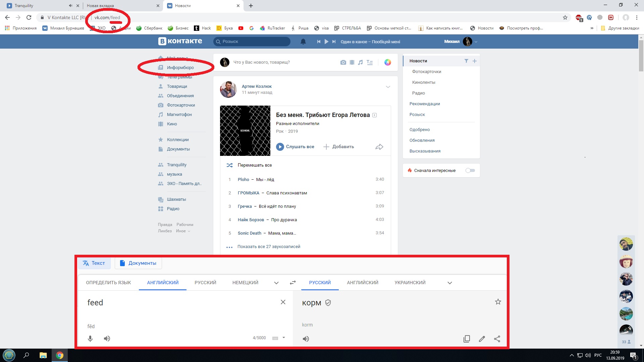Image resolution: width=644 pixels, height=362 pixels.
Task: Listen to translation 'корм' pronunciation
Action: click(306, 339)
